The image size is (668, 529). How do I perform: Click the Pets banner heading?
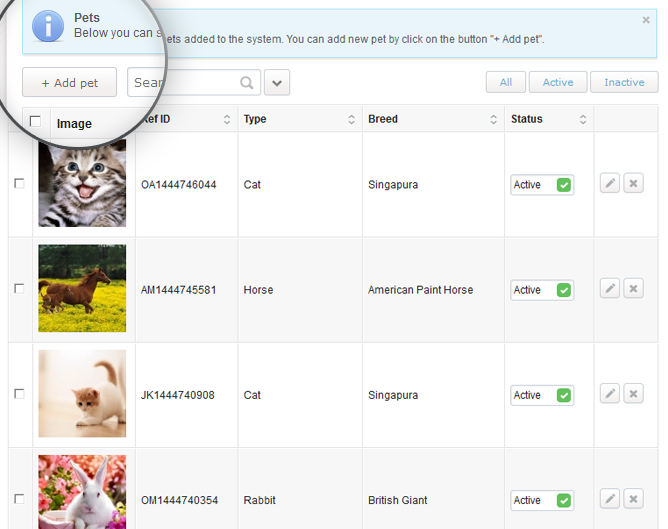pyautogui.click(x=87, y=17)
